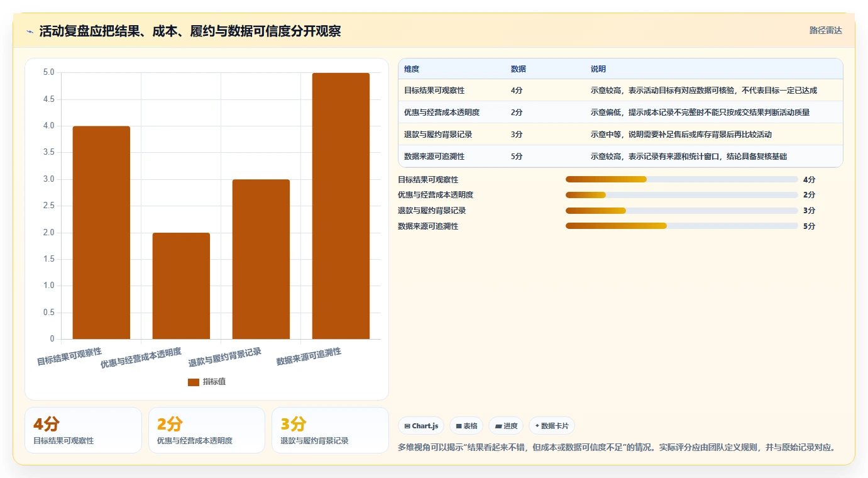Click description starting 示意偏低
Viewport: 868px width, 478px height.
pyautogui.click(x=700, y=113)
